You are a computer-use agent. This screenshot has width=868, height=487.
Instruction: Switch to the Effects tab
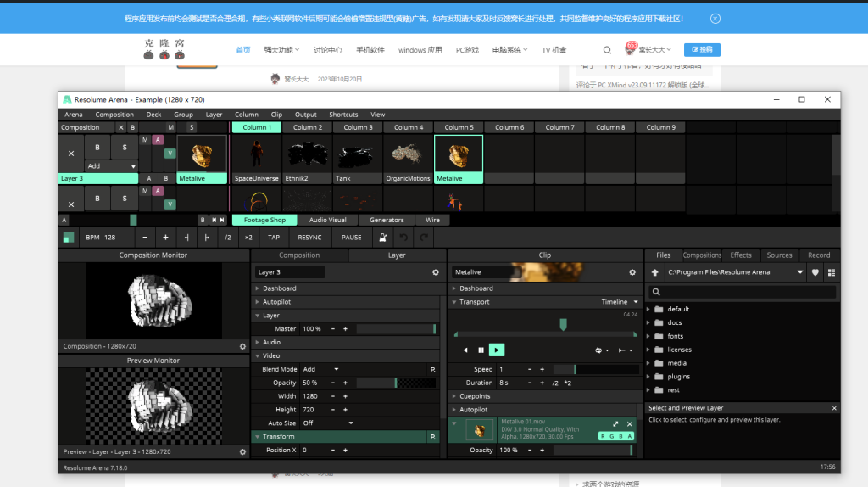741,255
